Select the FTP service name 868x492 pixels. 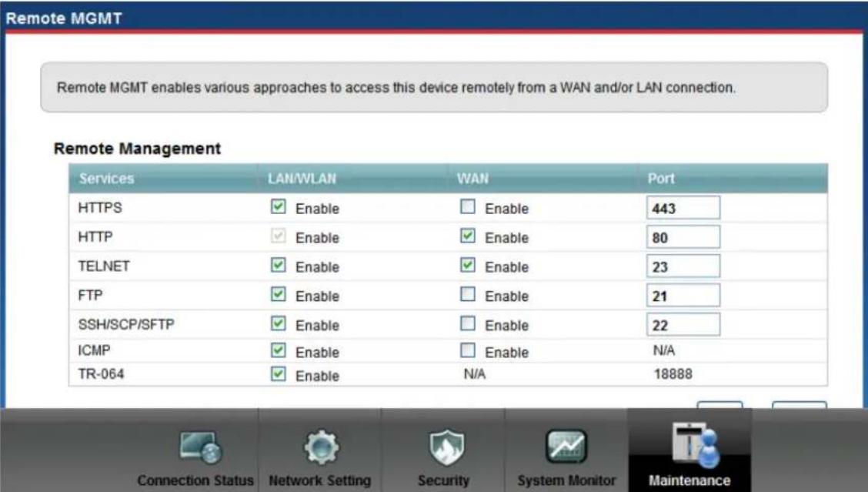pos(90,296)
